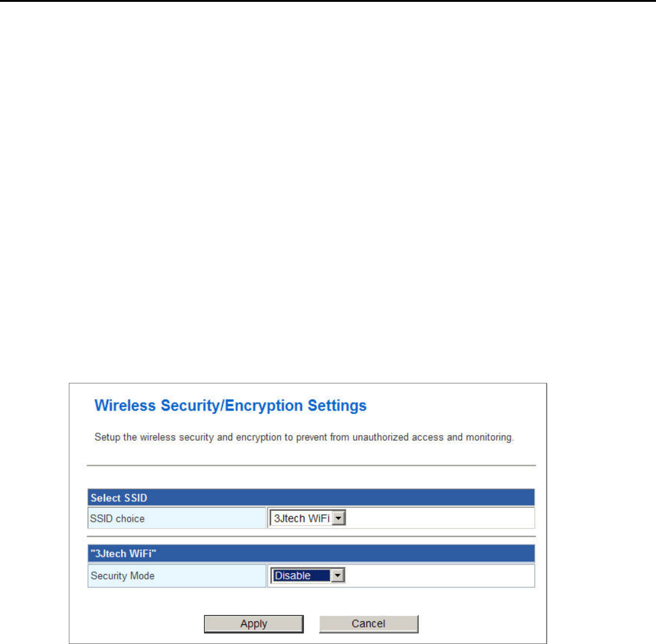Click the blank white area above the settings panel

328,188
